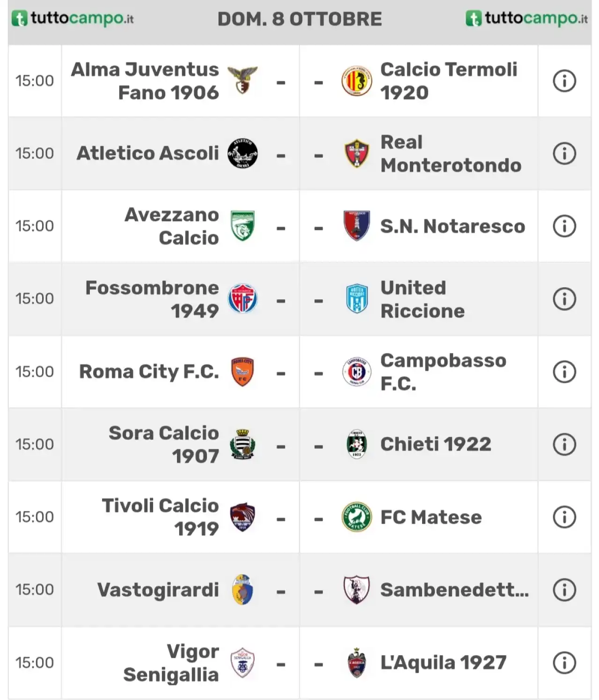This screenshot has height=700, width=599.
Task: Click the top-left tuttocampo.it logo
Action: (73, 19)
